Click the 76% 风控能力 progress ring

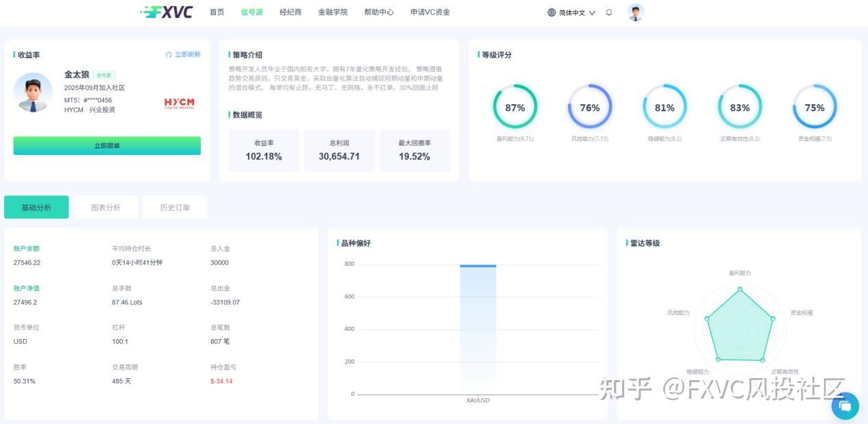click(590, 108)
